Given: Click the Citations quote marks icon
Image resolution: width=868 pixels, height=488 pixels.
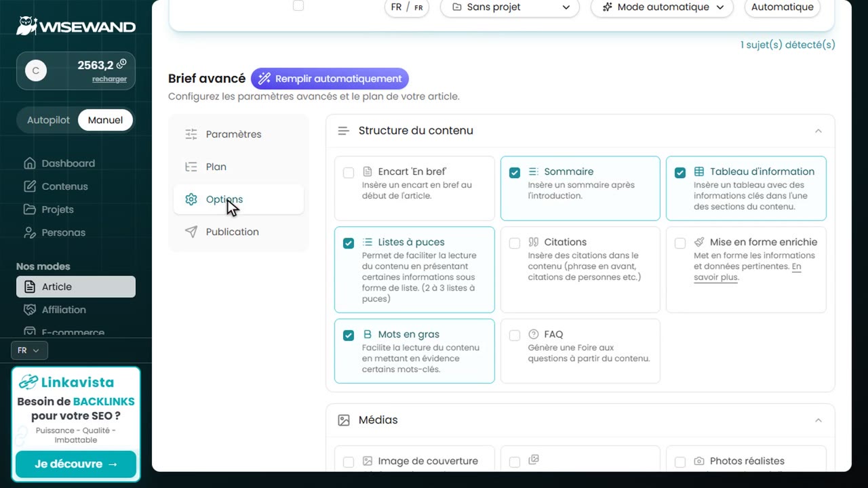Looking at the screenshot, I should (533, 242).
